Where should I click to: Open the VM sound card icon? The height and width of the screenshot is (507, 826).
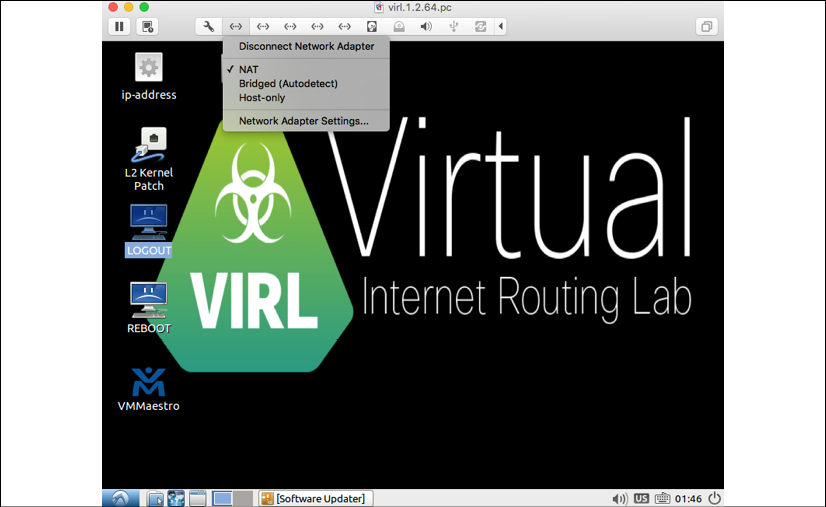click(426, 26)
